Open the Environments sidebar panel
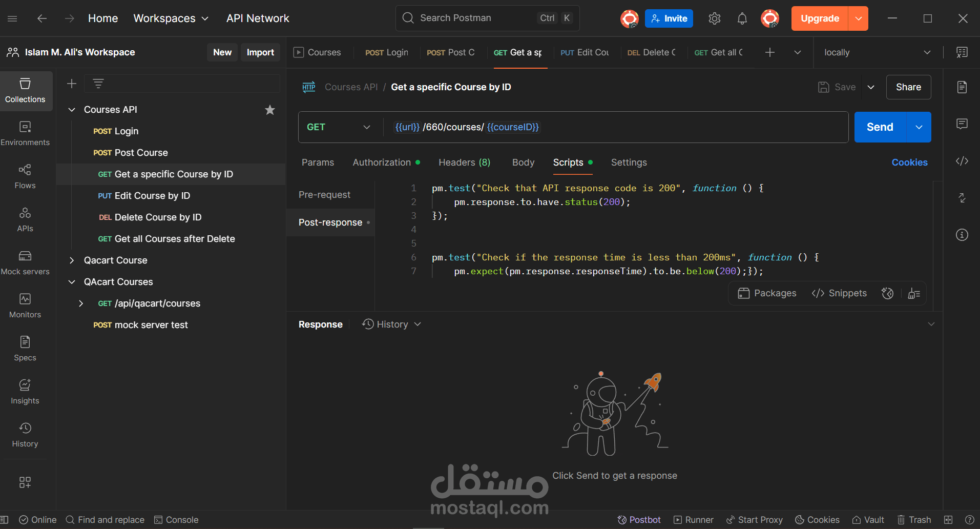 pyautogui.click(x=25, y=134)
